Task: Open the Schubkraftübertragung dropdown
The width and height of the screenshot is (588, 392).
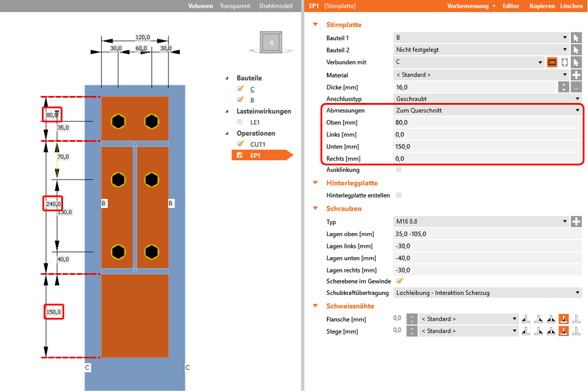Action: (487, 293)
